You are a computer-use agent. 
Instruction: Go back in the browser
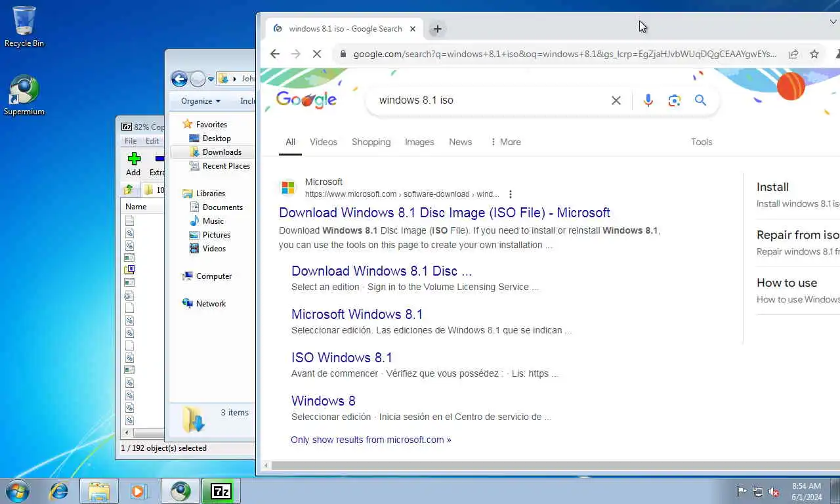click(275, 54)
